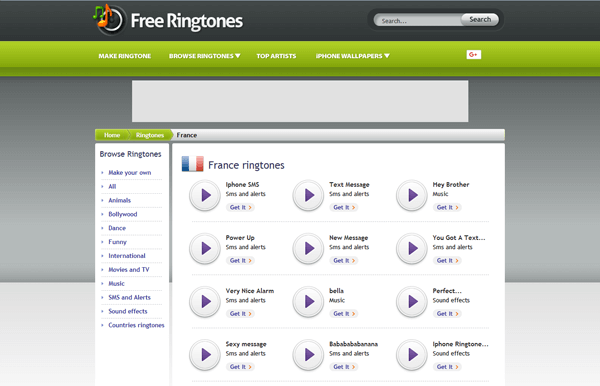This screenshot has width=600, height=386.
Task: Select Sound effects category in sidebar
Action: point(127,311)
